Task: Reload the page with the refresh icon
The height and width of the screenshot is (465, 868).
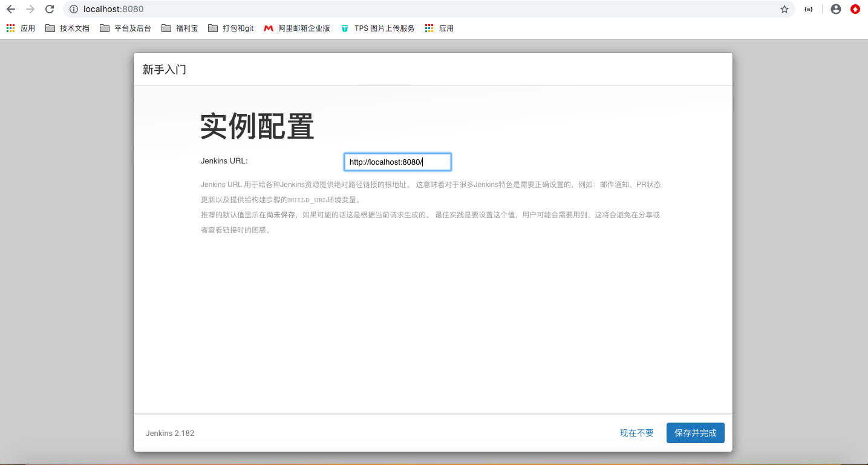Action: pyautogui.click(x=50, y=9)
